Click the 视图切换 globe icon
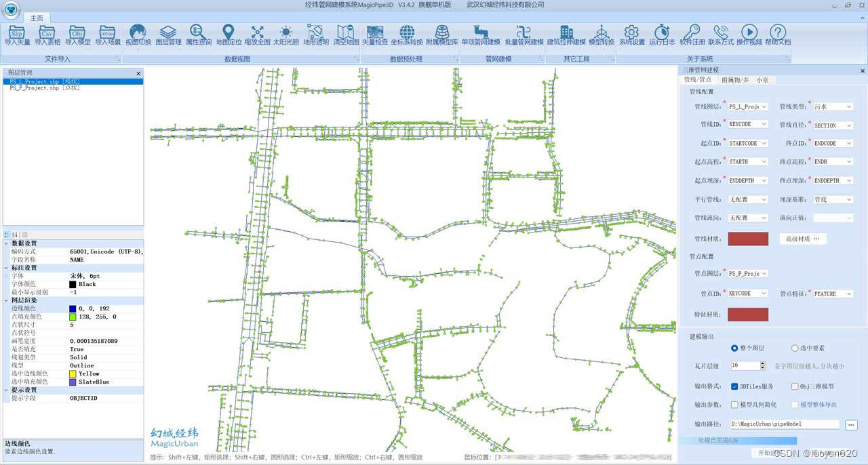The image size is (868, 465). [x=138, y=35]
